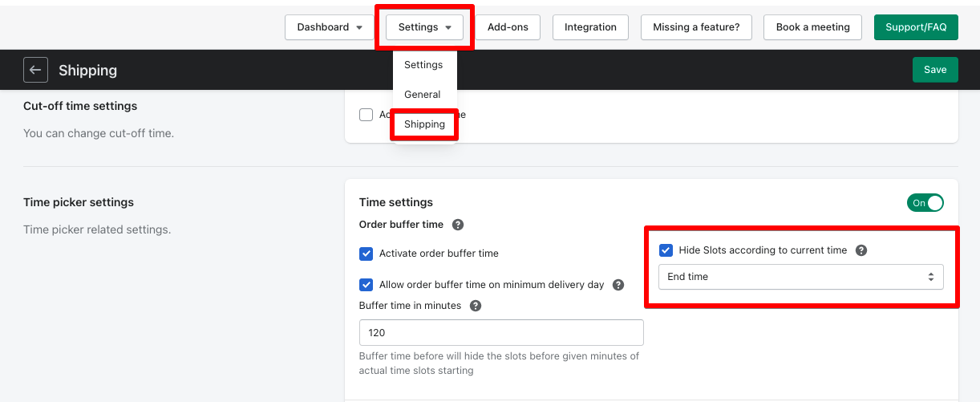
Task: Click help icon for minimum delivery day option
Action: pyautogui.click(x=618, y=285)
